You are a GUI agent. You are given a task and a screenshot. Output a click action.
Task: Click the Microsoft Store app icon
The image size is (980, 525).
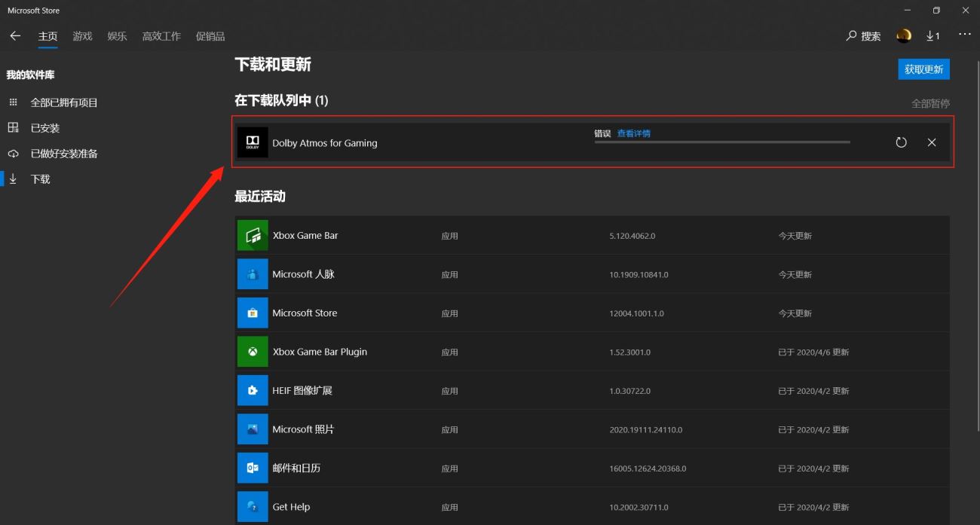(x=253, y=313)
